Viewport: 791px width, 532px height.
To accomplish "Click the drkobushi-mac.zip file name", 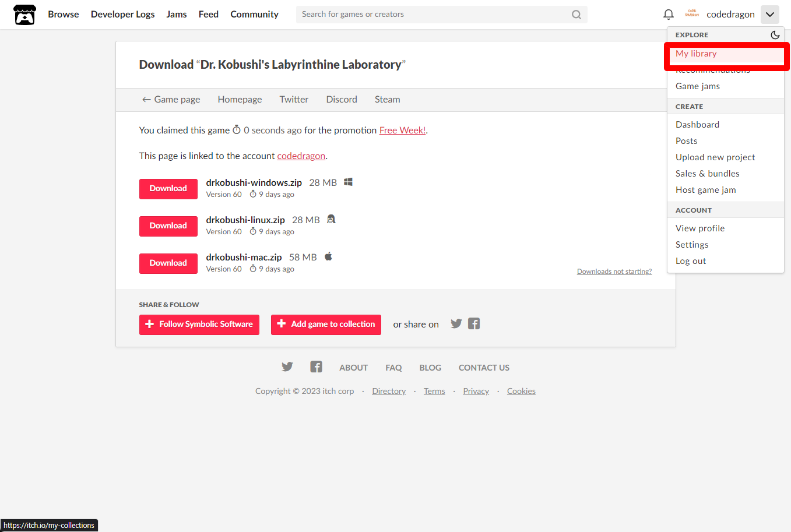I will point(244,258).
